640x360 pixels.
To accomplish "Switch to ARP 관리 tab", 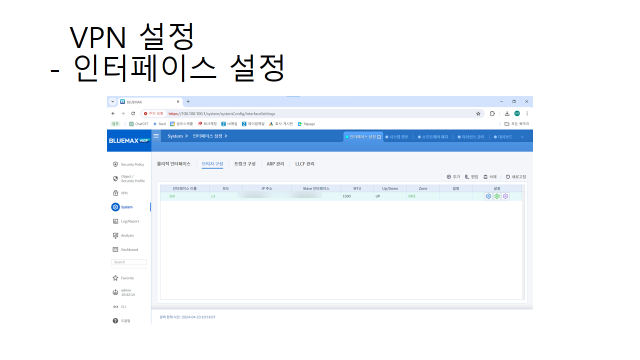I will click(x=275, y=164).
